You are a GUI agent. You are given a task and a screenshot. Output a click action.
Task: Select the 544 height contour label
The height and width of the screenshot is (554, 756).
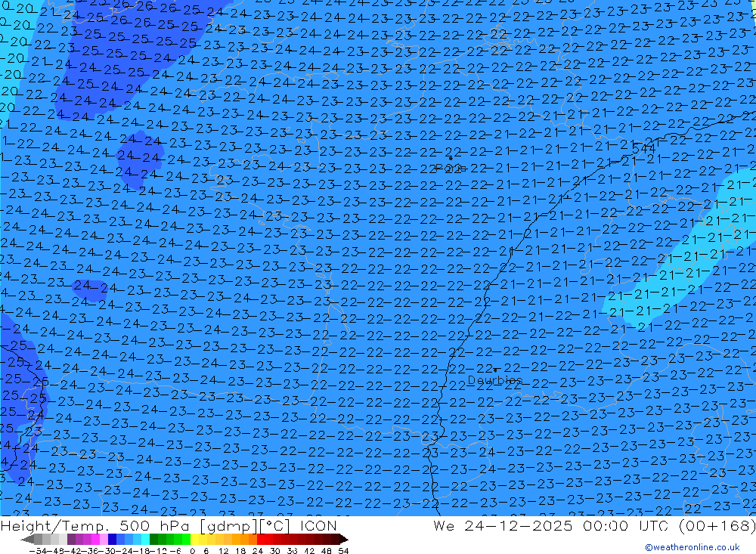[x=643, y=149]
